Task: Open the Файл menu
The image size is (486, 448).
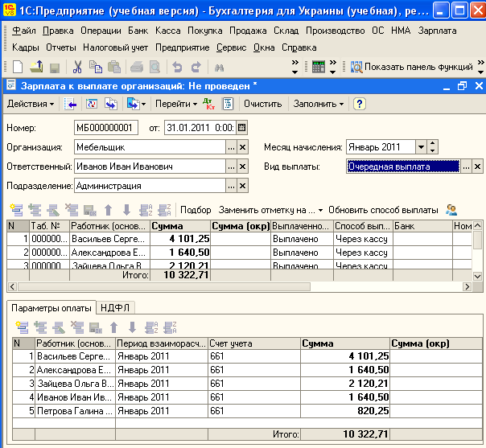Action: tap(24, 31)
